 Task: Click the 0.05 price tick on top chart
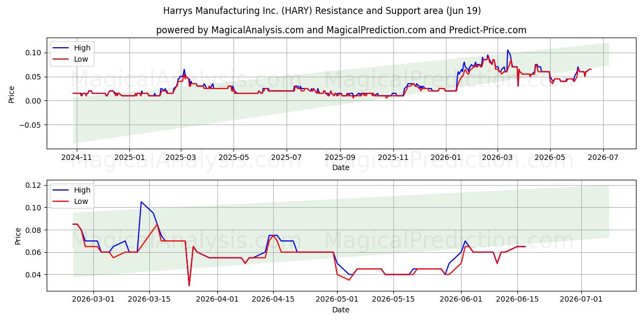click(x=35, y=77)
